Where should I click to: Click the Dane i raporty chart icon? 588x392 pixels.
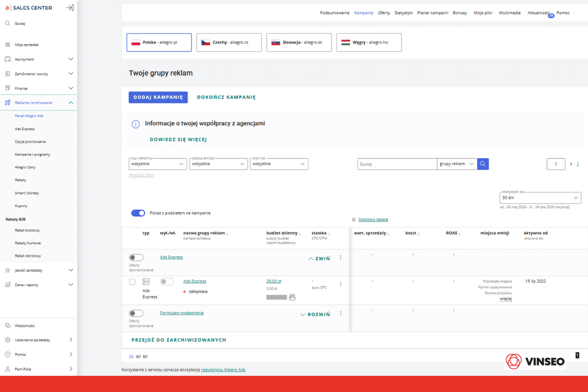click(7, 285)
